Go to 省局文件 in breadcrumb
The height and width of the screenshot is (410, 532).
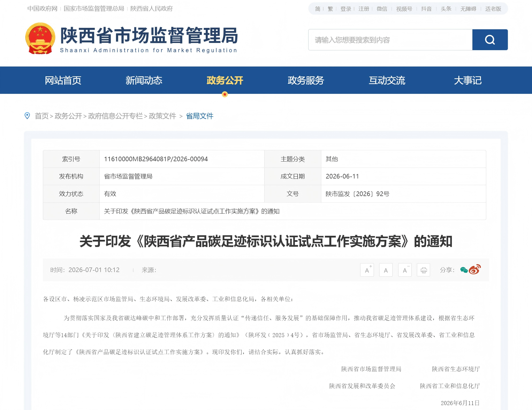pyautogui.click(x=200, y=116)
